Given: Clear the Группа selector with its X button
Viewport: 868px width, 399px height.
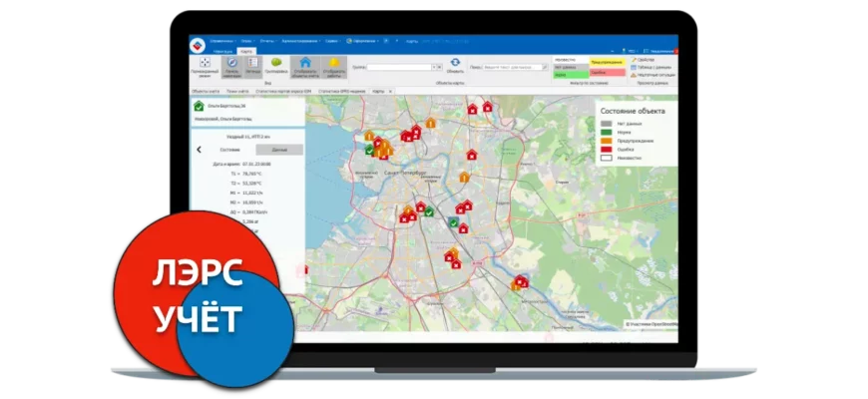Looking at the screenshot, I should pos(440,67).
